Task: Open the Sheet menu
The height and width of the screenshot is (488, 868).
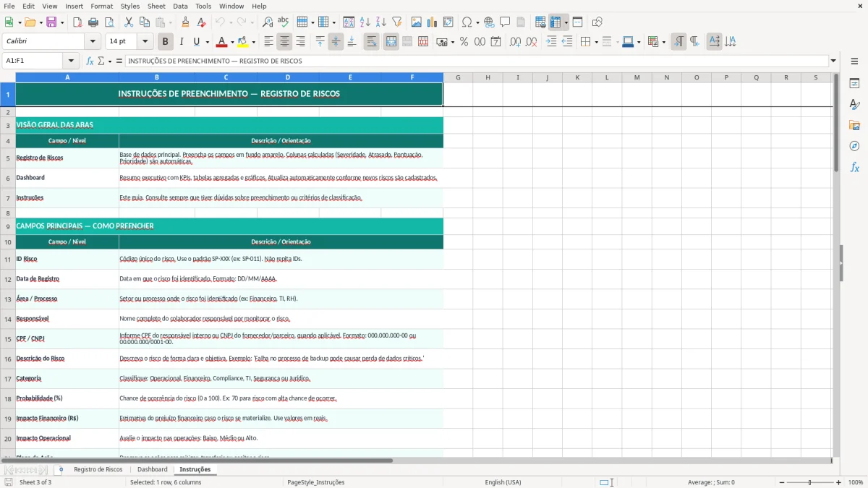Action: click(156, 6)
